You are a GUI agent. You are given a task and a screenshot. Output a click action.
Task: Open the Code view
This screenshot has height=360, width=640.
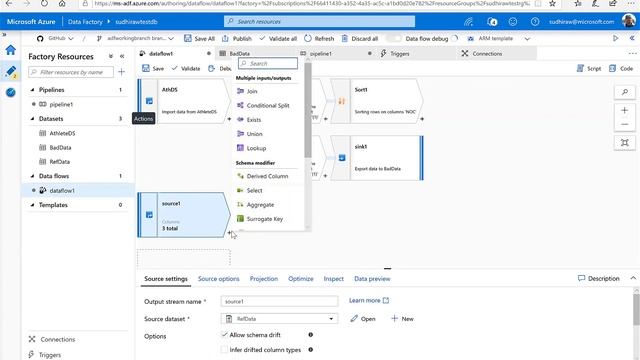(x=621, y=69)
